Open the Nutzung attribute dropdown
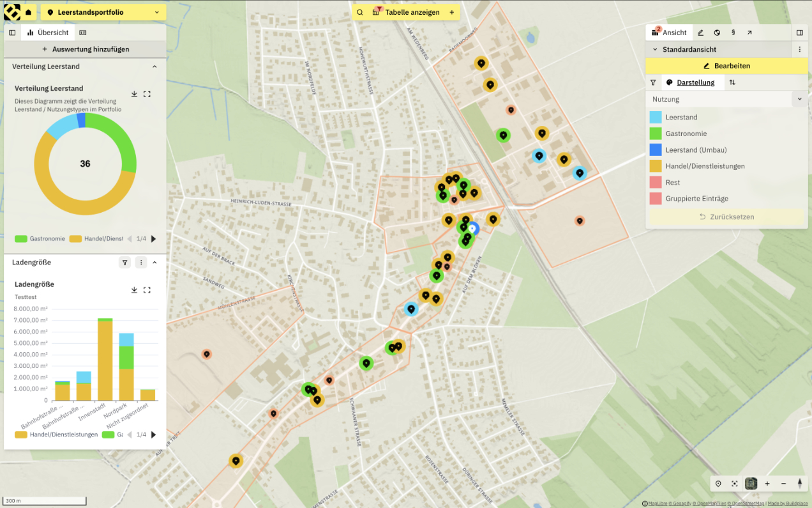The height and width of the screenshot is (508, 812). click(726, 99)
